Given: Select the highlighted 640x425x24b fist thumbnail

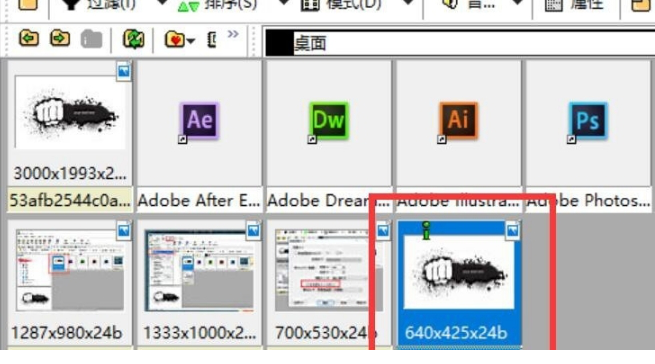Looking at the screenshot, I should 459,272.
